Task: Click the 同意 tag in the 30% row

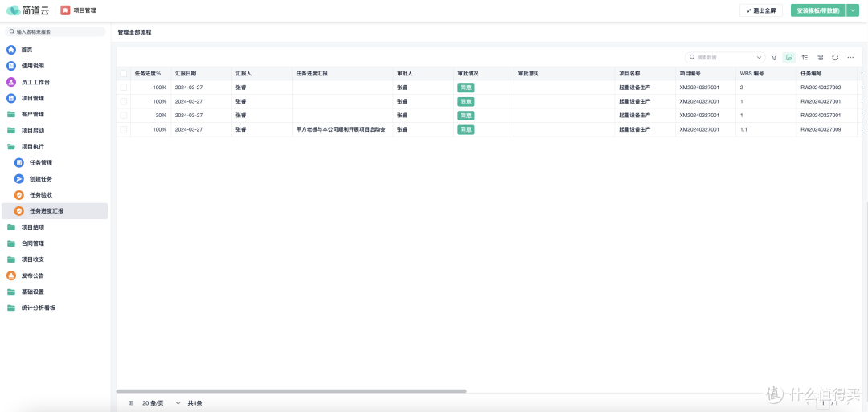Action: (465, 116)
